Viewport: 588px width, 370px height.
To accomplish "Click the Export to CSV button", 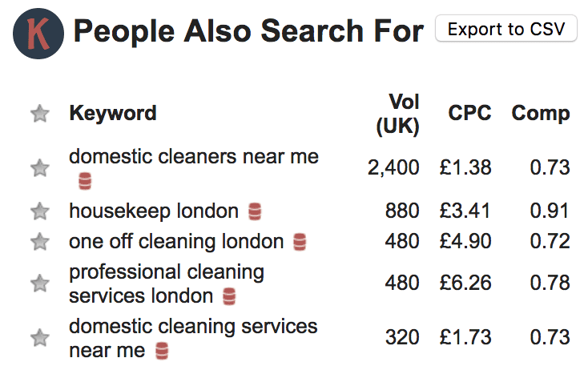I will [x=505, y=30].
